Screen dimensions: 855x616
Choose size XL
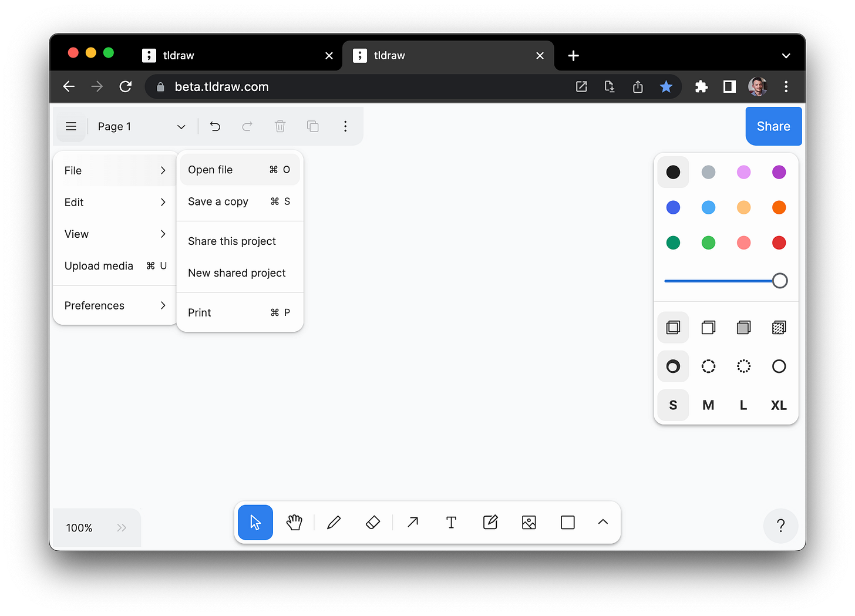tap(779, 405)
